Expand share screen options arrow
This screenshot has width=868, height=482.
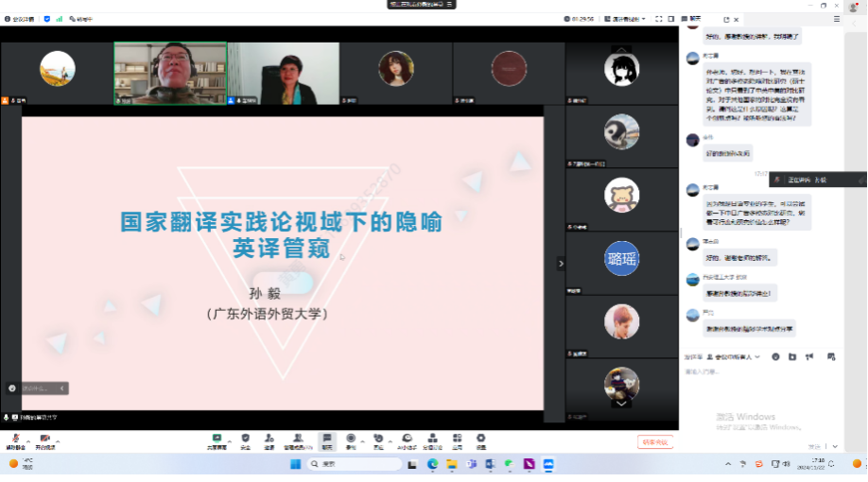(229, 441)
